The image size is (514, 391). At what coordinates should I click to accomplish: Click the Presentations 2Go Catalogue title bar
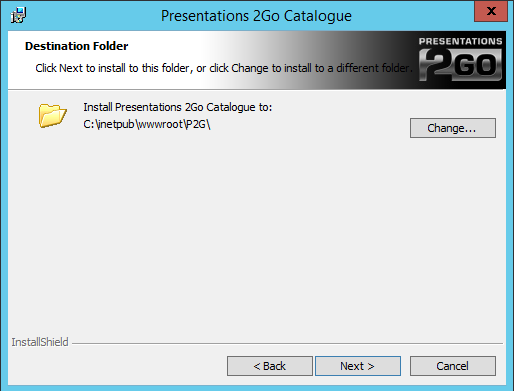(256, 16)
